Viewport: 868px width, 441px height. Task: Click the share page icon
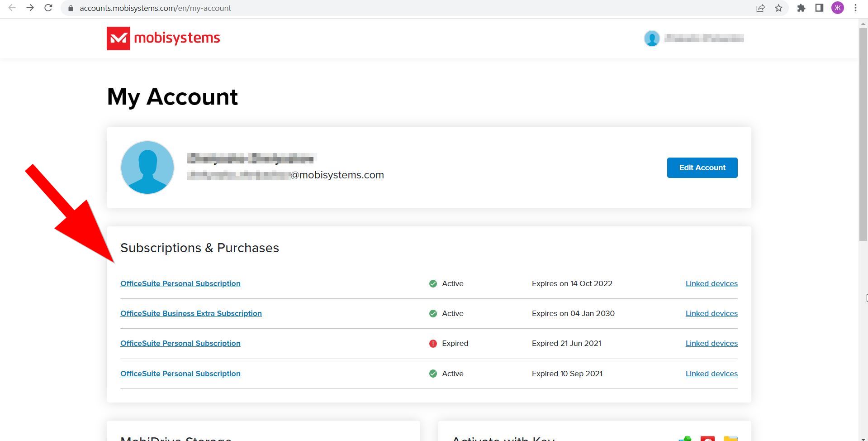click(760, 8)
